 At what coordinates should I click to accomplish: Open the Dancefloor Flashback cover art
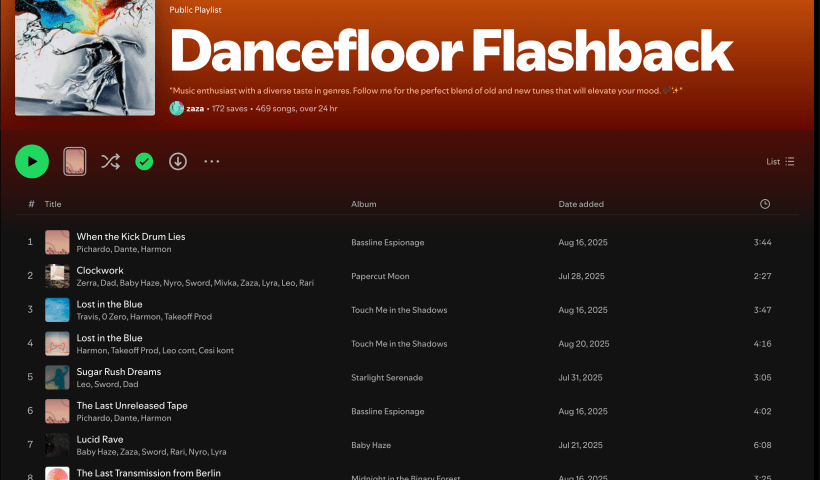85,58
